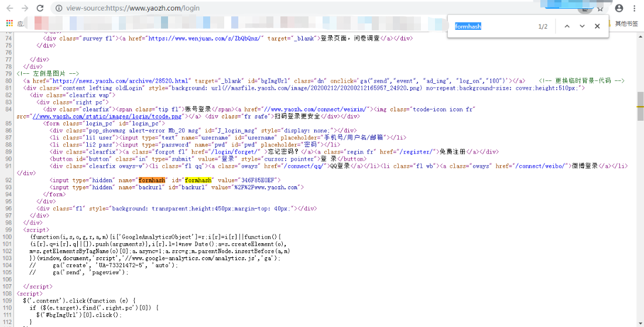Open news.yaozh.com archive 28520 link
Viewport: 644px width, 327px height.
(121, 81)
